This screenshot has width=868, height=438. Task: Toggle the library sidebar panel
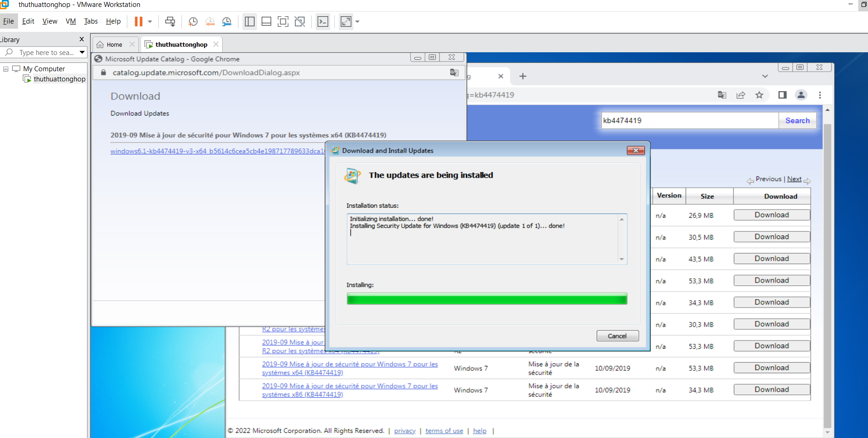tap(250, 22)
